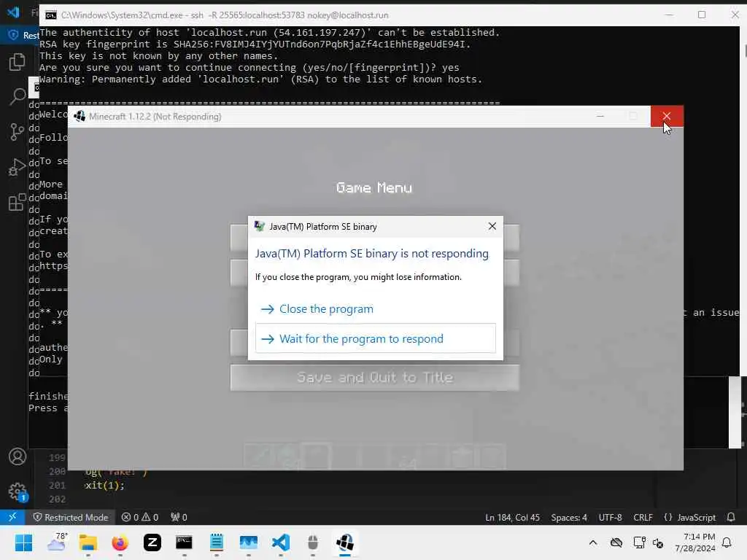This screenshot has height=560, width=747.
Task: Minimize the cmd.exe ssh window
Action: (x=669, y=15)
